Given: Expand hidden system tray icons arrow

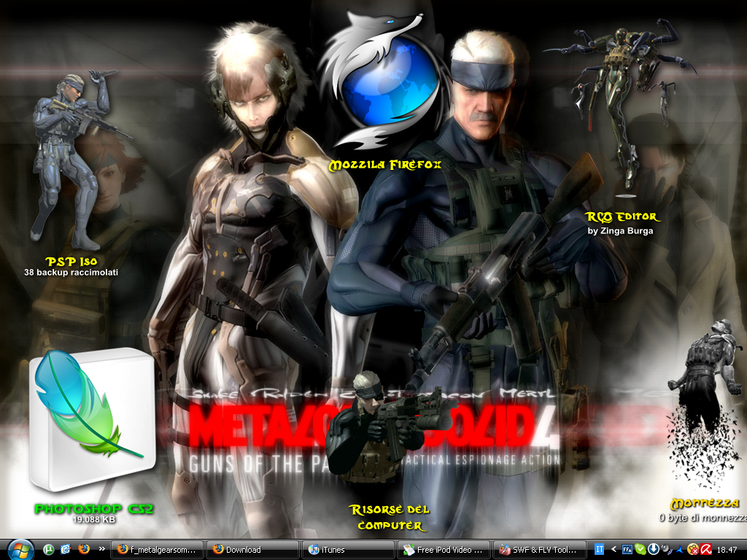Looking at the screenshot, I should [x=614, y=550].
